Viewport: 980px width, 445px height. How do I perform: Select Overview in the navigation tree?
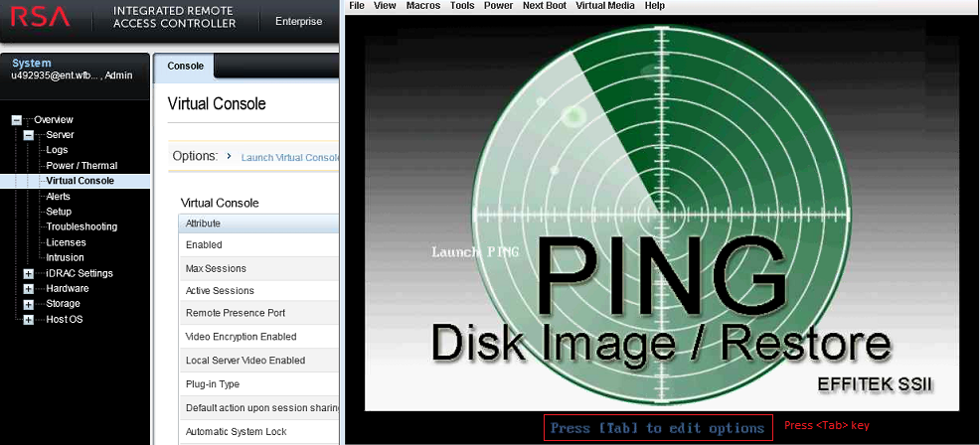tap(54, 120)
